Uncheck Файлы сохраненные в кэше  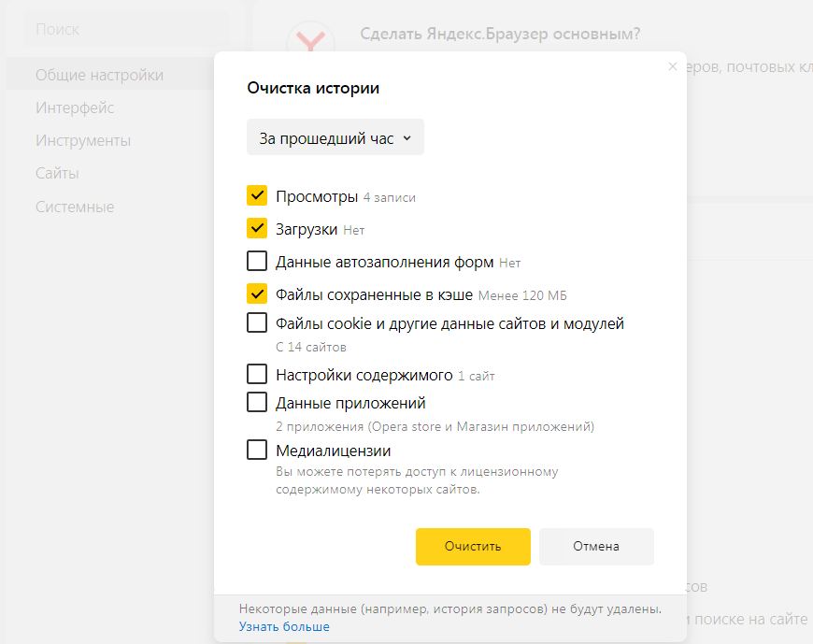point(257,293)
